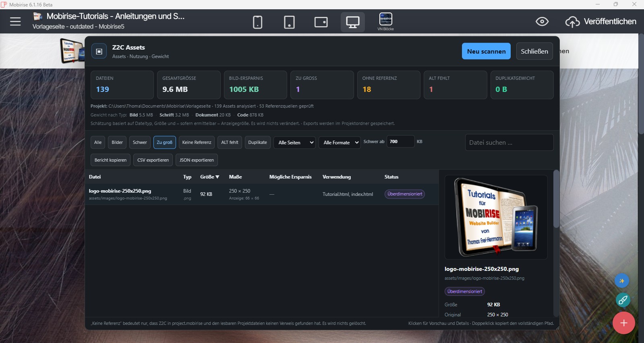Image resolution: width=644 pixels, height=343 pixels.
Task: Select desktop view icon
Action: point(353,22)
